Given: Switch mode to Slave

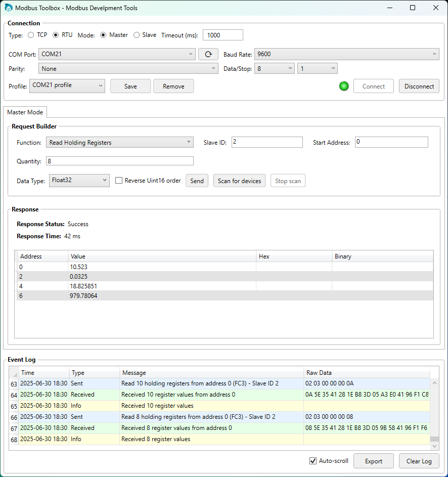Looking at the screenshot, I should (x=136, y=35).
